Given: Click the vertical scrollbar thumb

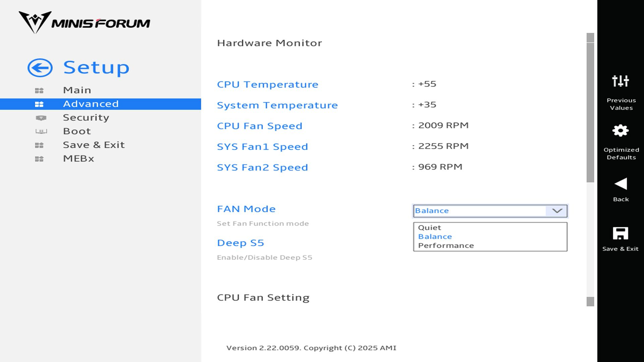Looking at the screenshot, I should coord(590,112).
